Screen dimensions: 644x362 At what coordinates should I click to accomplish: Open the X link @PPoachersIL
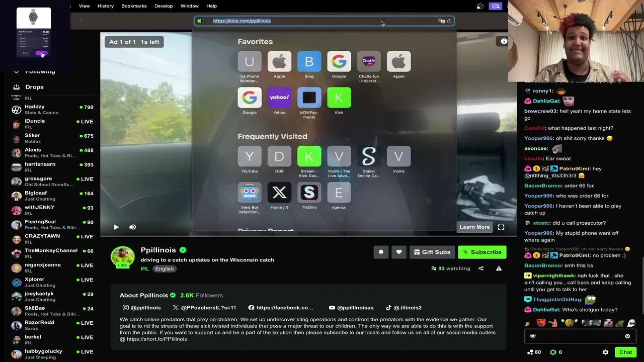[x=204, y=308]
